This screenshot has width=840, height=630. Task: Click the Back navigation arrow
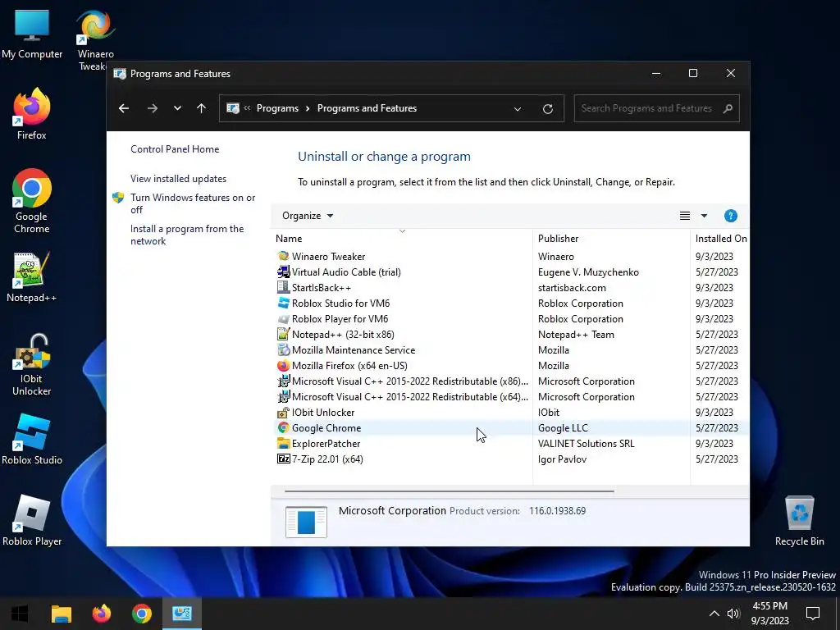(x=124, y=108)
